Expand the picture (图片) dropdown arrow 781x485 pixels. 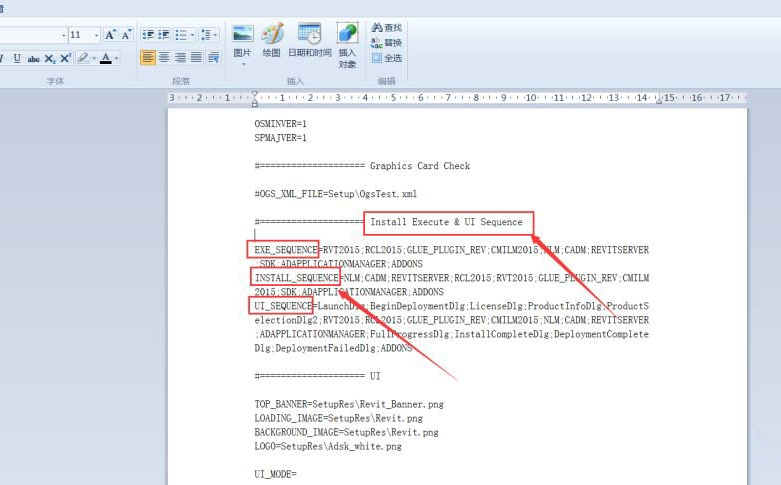[x=243, y=64]
